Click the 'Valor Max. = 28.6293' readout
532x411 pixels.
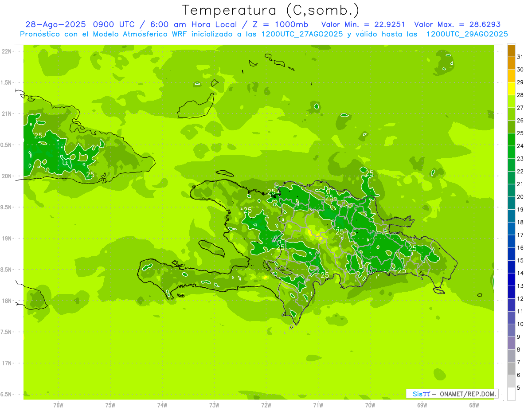[x=457, y=24]
